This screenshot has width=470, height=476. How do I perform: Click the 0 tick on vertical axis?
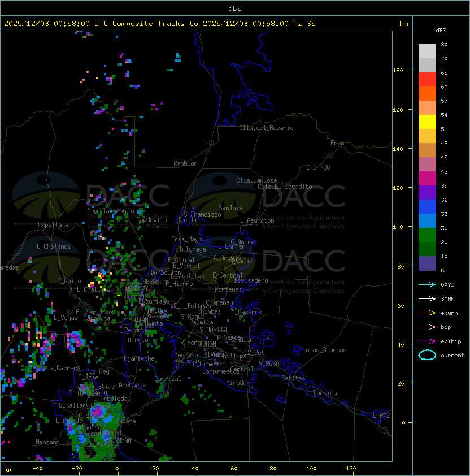(403, 423)
